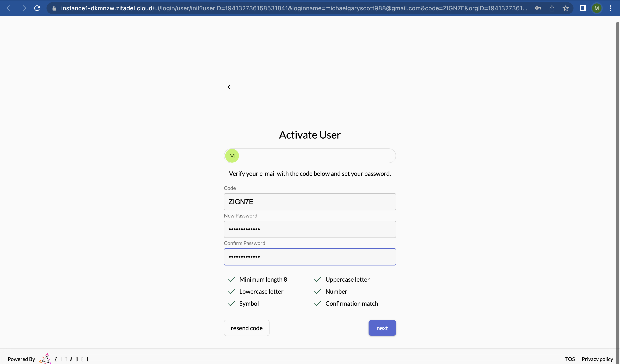Open the TOS link

[x=570, y=359]
